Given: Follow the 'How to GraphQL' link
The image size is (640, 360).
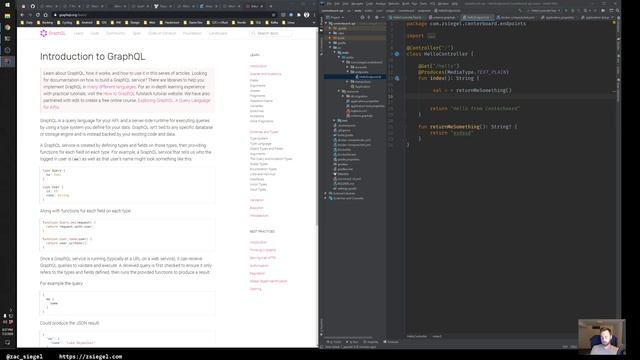Looking at the screenshot, I should (119, 93).
